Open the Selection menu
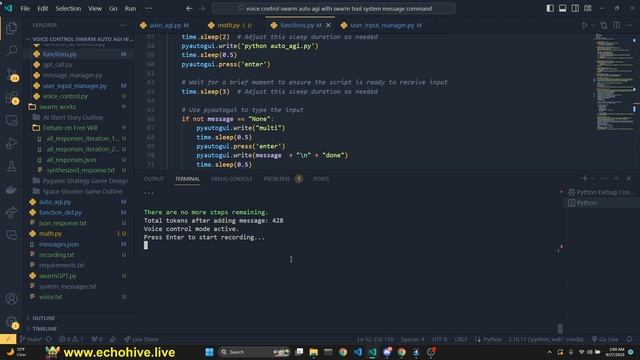Image resolution: width=640 pixels, height=360 pixels. tap(68, 8)
